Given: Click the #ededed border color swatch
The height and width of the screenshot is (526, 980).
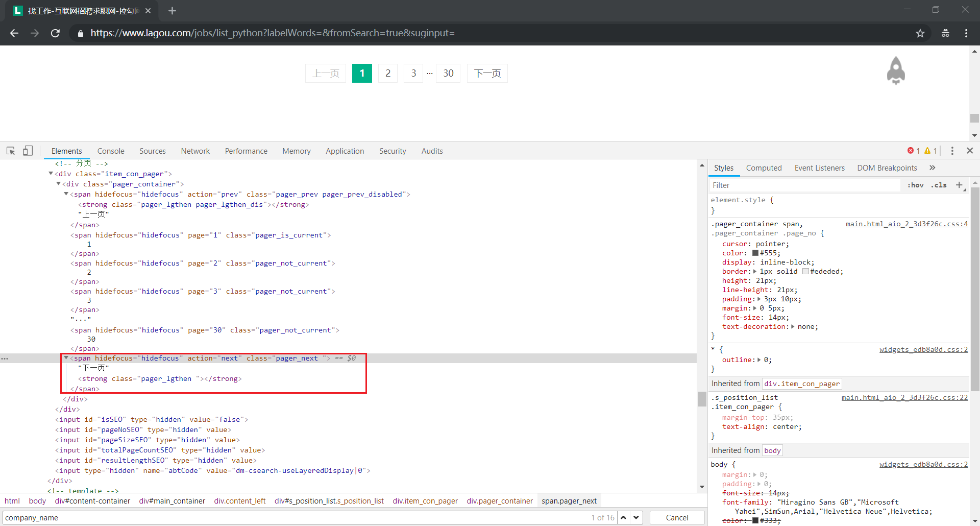Looking at the screenshot, I should (805, 271).
